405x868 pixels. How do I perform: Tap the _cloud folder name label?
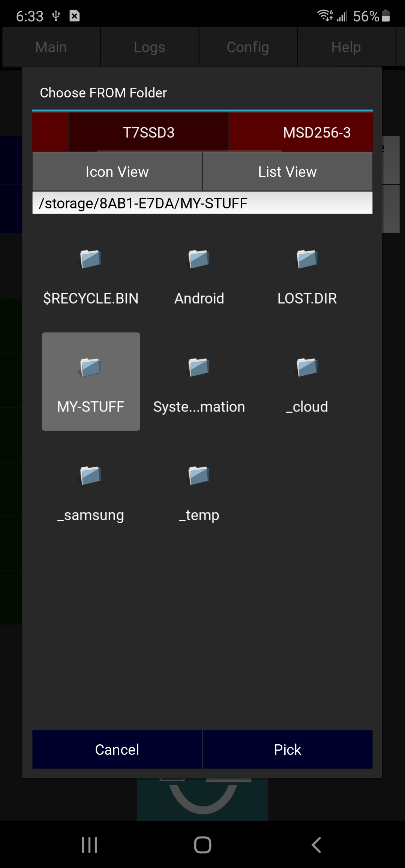click(x=307, y=407)
